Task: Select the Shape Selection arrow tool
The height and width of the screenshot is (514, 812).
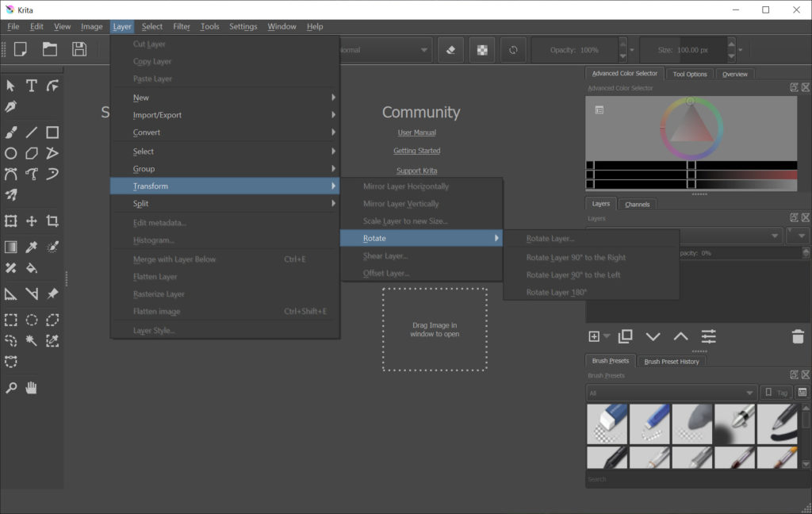Action: [10, 86]
